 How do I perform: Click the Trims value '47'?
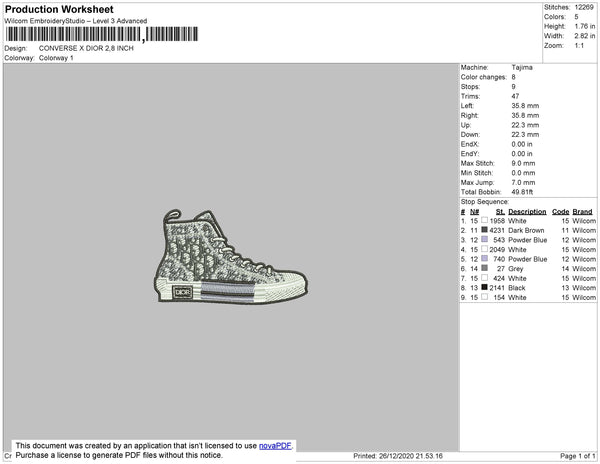click(x=515, y=96)
